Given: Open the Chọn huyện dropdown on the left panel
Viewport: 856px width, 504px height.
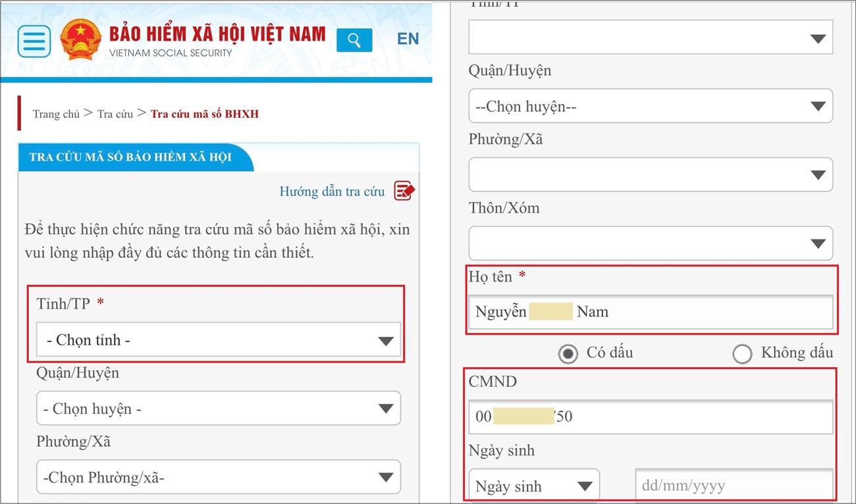Looking at the screenshot, I should click(217, 409).
